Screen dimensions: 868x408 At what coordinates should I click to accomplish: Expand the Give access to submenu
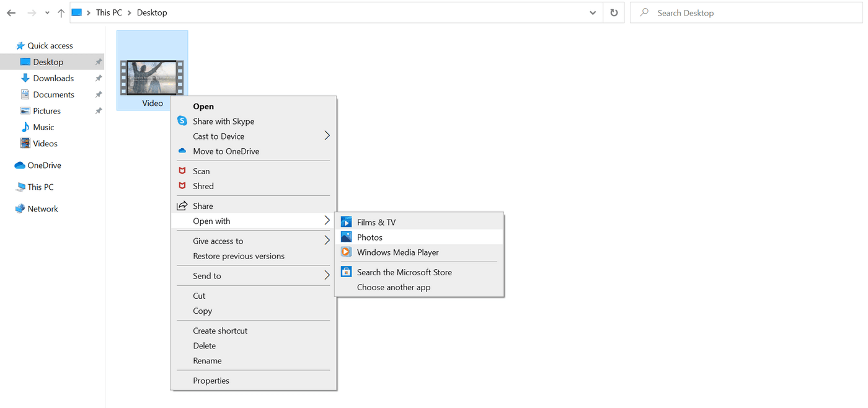[327, 240]
